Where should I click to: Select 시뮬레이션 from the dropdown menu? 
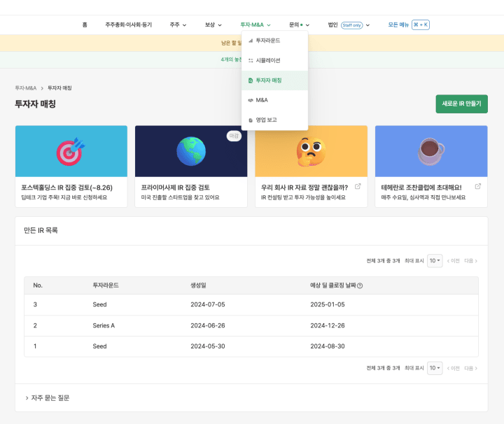click(274, 60)
